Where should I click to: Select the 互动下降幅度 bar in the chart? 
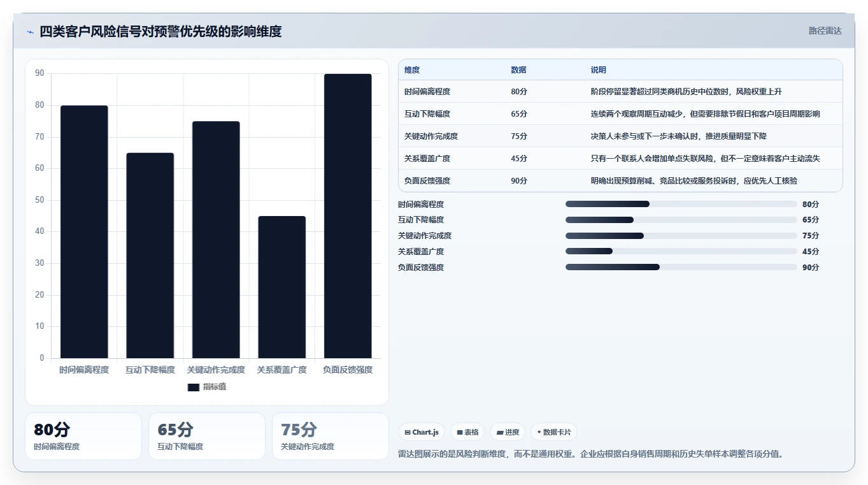(x=150, y=256)
